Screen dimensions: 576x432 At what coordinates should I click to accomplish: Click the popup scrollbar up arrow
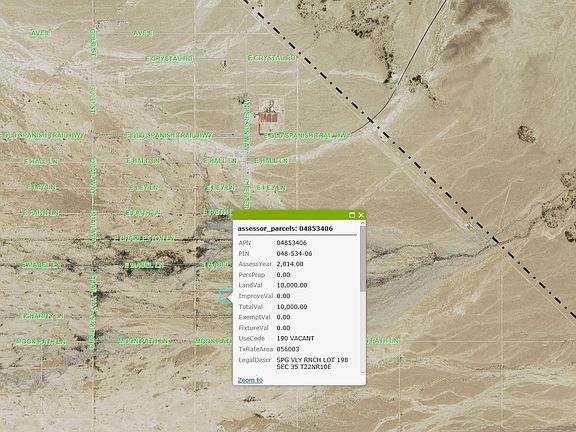click(363, 223)
